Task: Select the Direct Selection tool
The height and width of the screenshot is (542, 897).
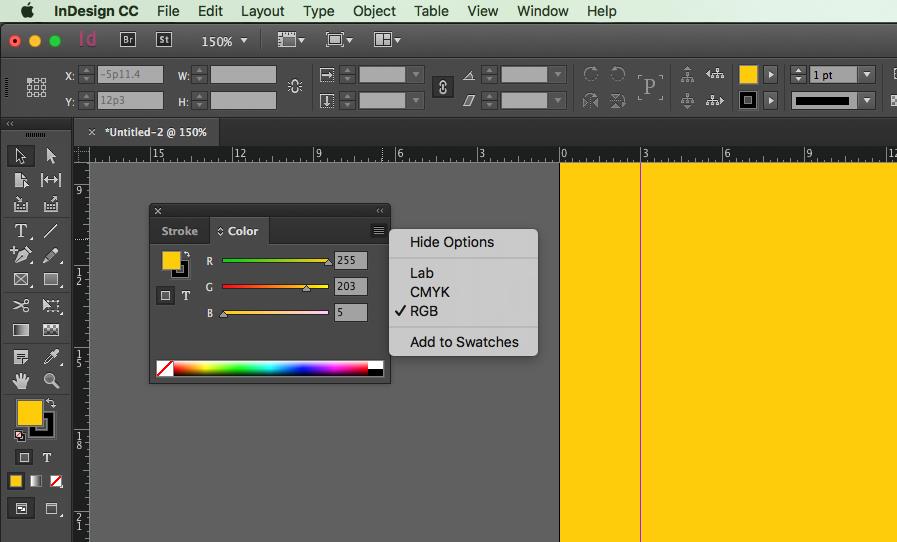Action: click(x=51, y=156)
